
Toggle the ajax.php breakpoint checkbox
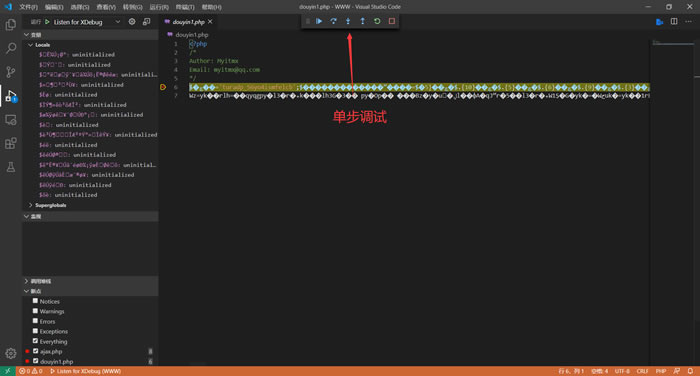pyautogui.click(x=36, y=351)
